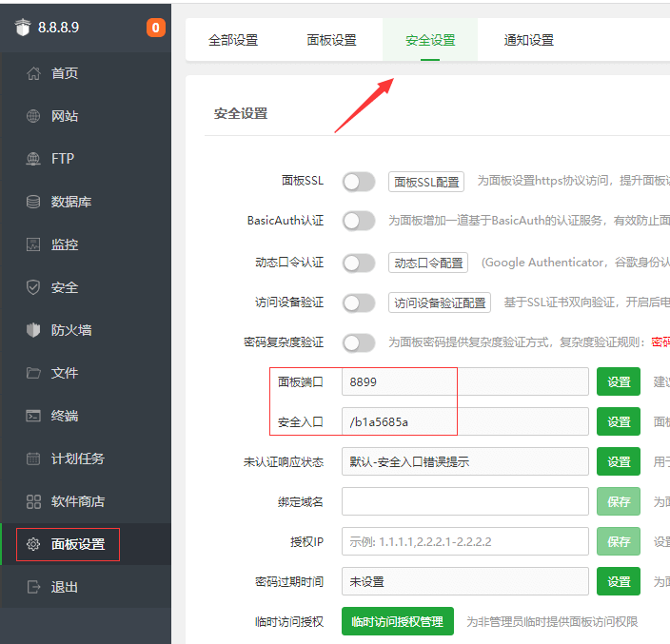The width and height of the screenshot is (670, 644).
Task: Click the globe icon for 网站
Action: coord(33,116)
